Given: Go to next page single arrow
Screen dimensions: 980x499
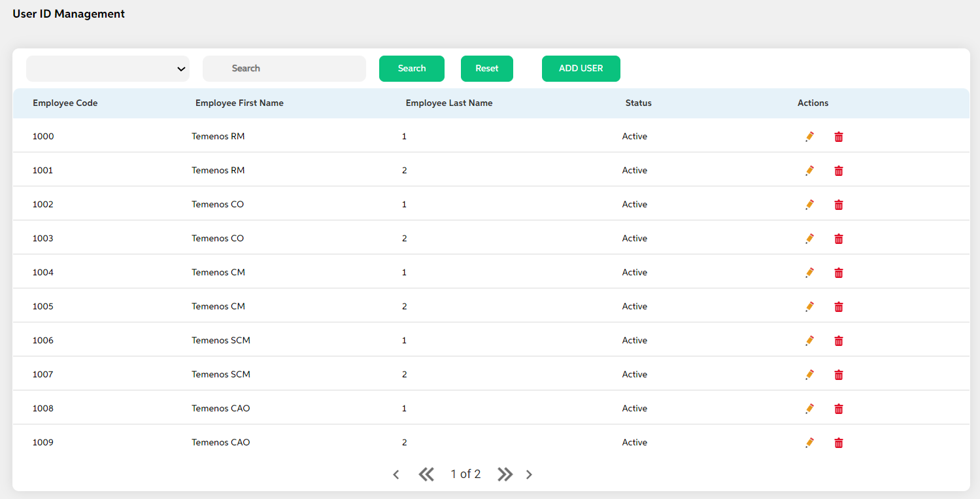Looking at the screenshot, I should pyautogui.click(x=529, y=475).
